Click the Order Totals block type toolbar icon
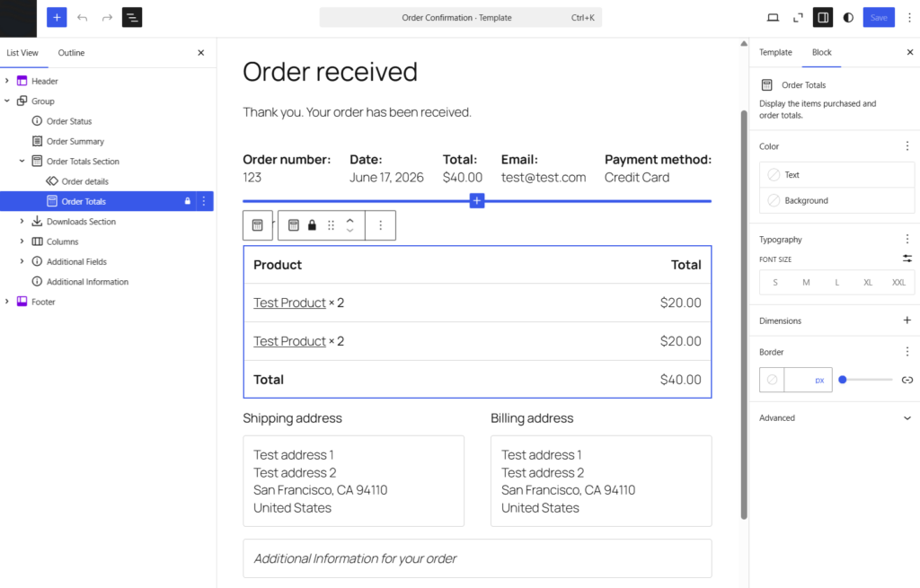 coord(294,225)
